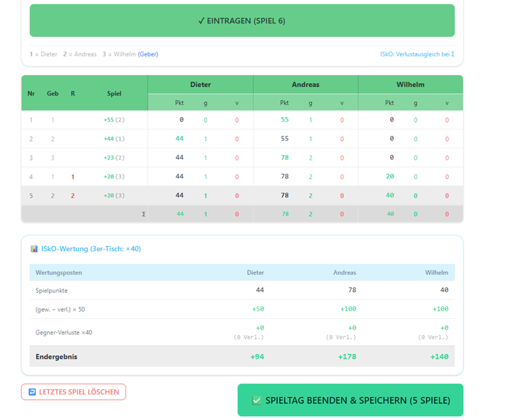Screen dimensions: 506x420
Task: Click the undo icon in Letztes Spiel Löschen
Action: (x=32, y=392)
